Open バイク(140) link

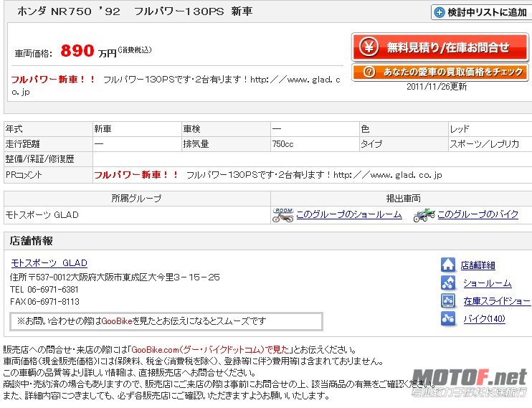[x=484, y=319]
